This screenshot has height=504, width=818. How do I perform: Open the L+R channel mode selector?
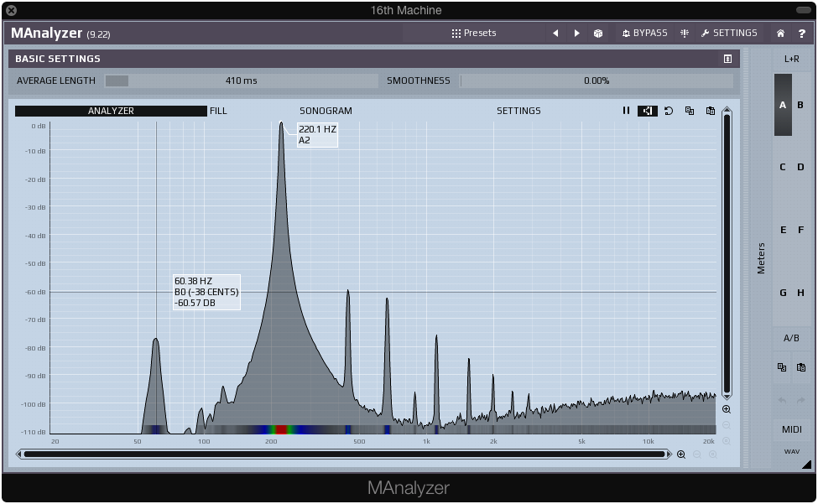point(792,59)
